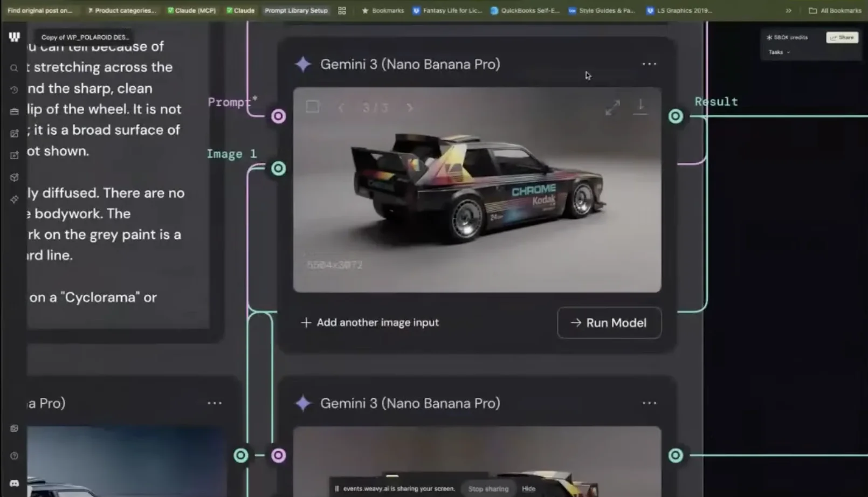Open the 'Find original post on...' bookmark
The width and height of the screenshot is (868, 497).
point(40,10)
